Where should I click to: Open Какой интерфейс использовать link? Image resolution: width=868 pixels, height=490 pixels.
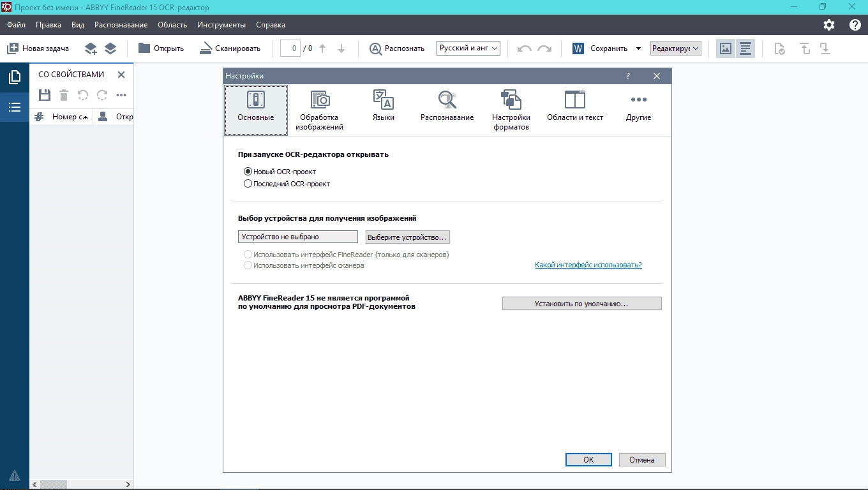[588, 265]
